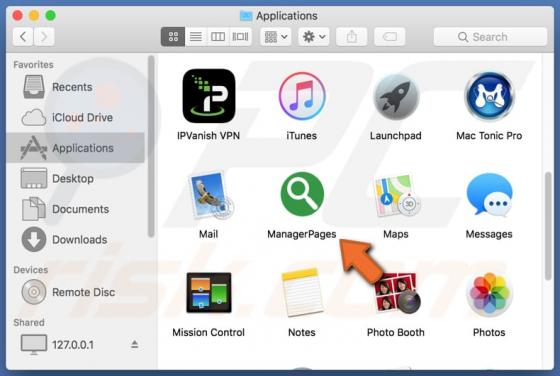Open the IPVanish VPN app icon
Viewport: 560px width, 376px height.
[x=209, y=96]
